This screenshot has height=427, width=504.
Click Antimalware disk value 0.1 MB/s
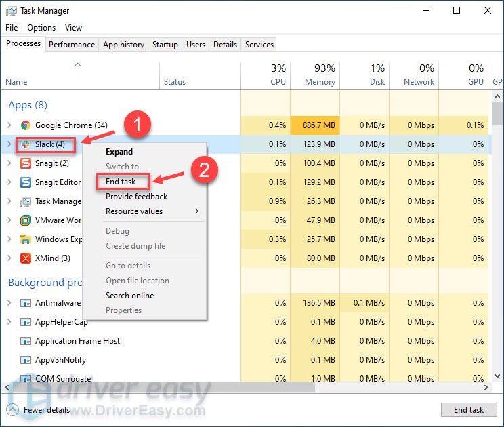click(369, 302)
